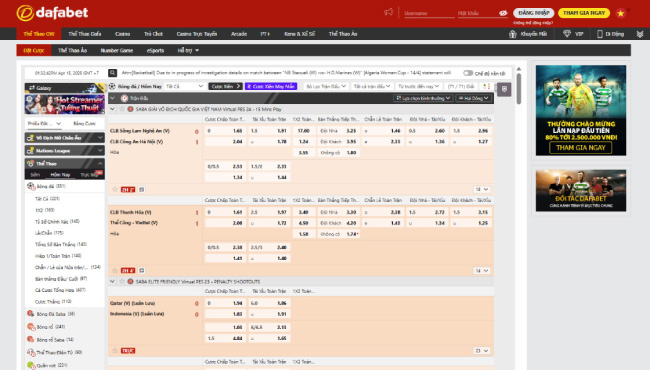This screenshot has height=370, width=650.
Task: Click Bóng đá soccer icon in sidebar
Action: pos(31,186)
